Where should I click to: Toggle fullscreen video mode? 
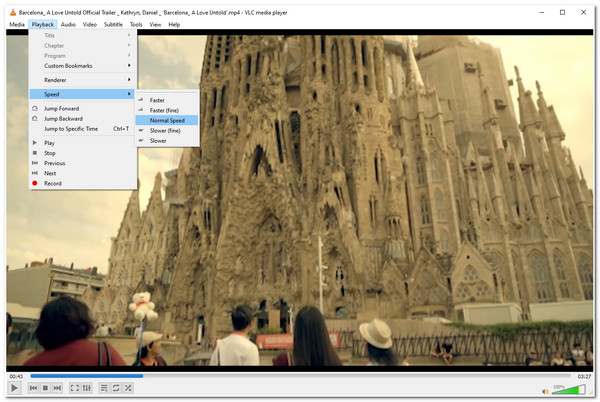click(x=75, y=388)
